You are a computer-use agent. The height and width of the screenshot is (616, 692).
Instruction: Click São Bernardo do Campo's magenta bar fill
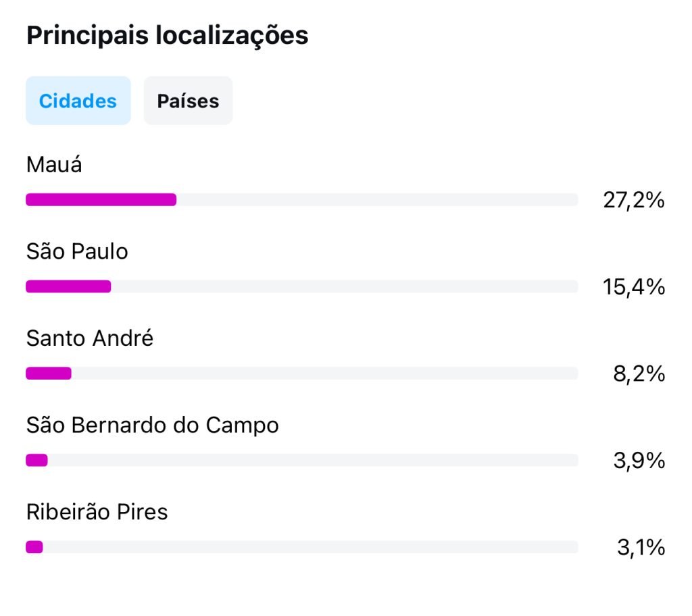tap(36, 460)
